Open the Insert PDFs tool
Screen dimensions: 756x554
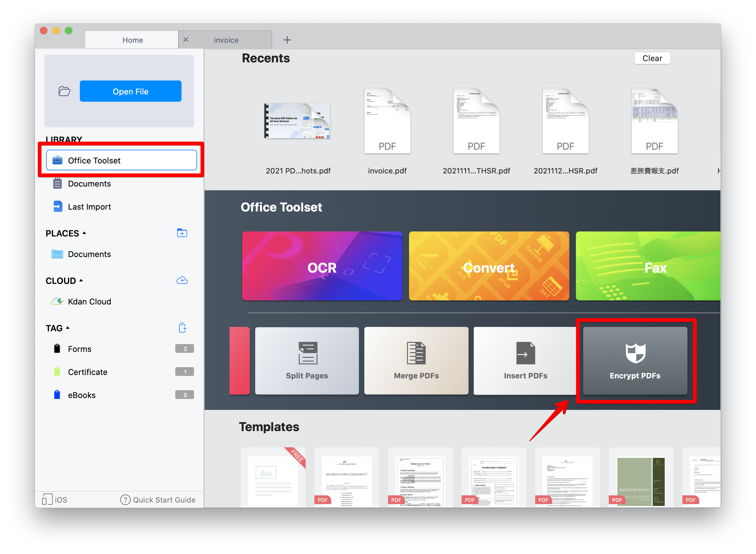coord(525,361)
